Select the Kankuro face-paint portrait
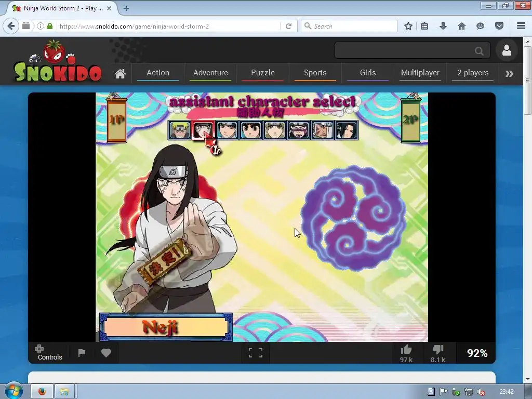Image resolution: width=532 pixels, height=399 pixels. [299, 130]
